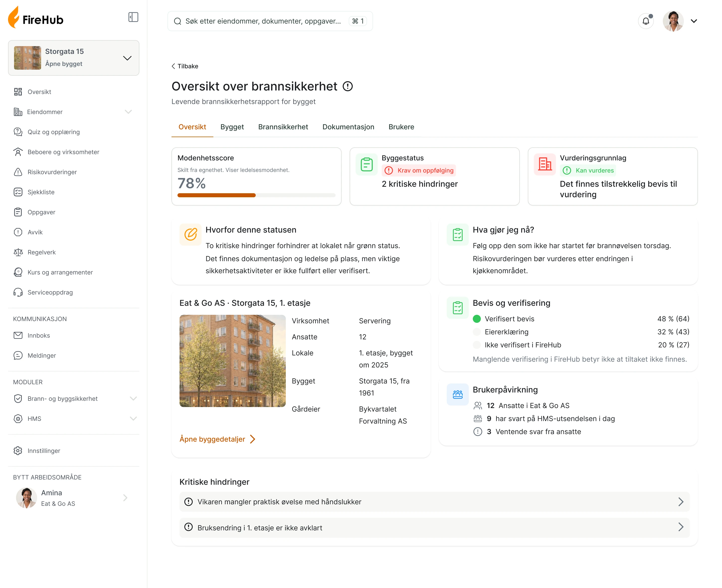The height and width of the screenshot is (588, 722).
Task: Open Åpne byggedetaljer link
Action: tap(218, 439)
